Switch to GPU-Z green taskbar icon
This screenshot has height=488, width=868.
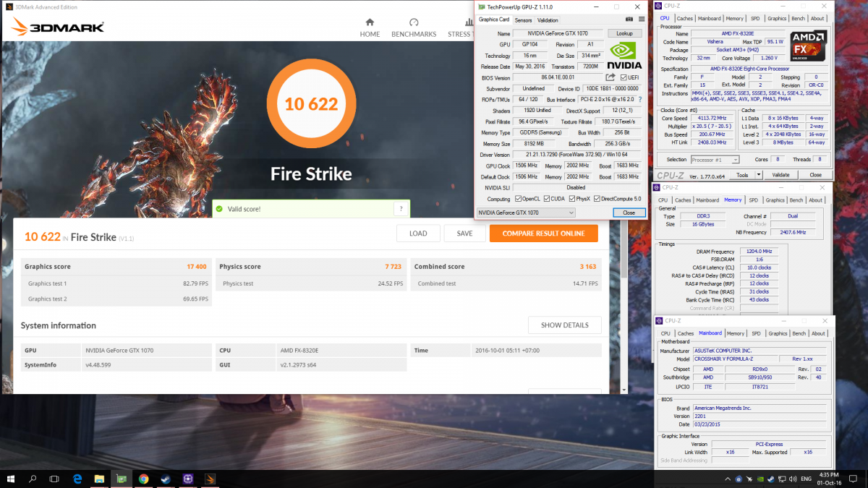(122, 479)
